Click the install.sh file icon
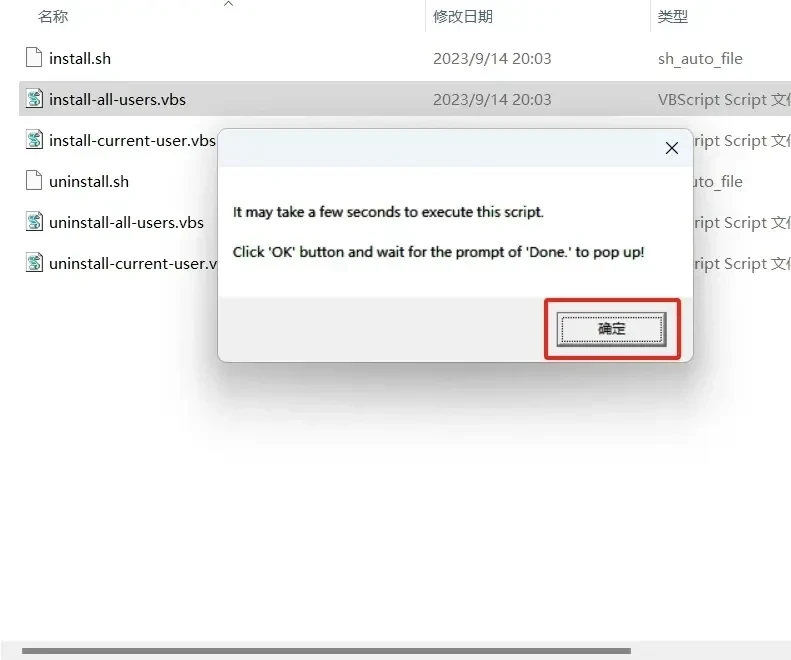 (34, 58)
